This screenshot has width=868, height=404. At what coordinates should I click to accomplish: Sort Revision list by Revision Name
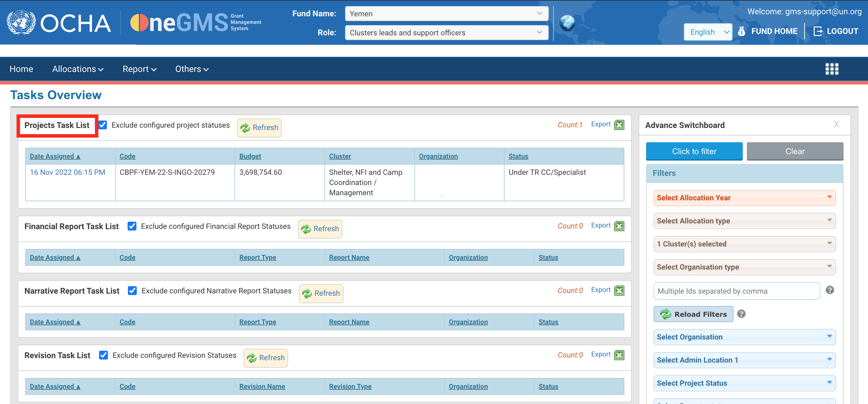[x=262, y=386]
